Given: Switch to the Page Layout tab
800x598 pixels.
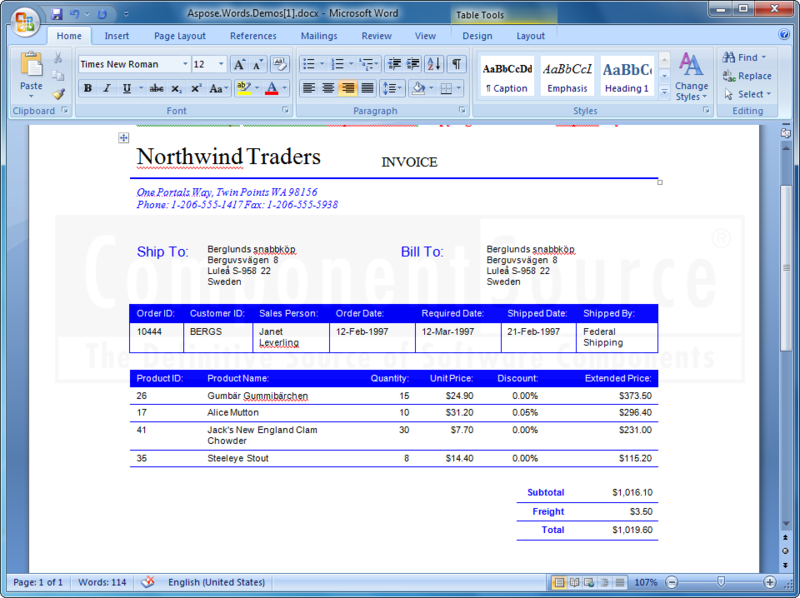Looking at the screenshot, I should click(180, 36).
